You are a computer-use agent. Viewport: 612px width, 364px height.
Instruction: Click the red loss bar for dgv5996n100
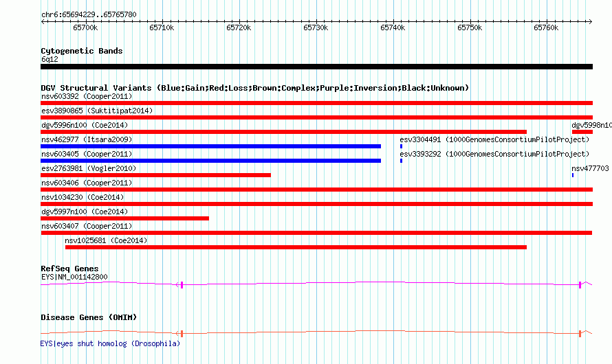pos(284,132)
